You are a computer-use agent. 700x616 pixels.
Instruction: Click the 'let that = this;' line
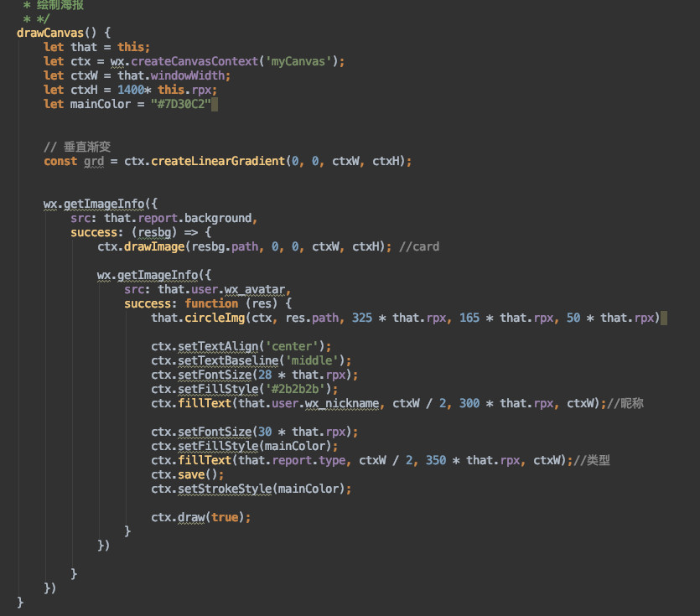pyautogui.click(x=97, y=47)
